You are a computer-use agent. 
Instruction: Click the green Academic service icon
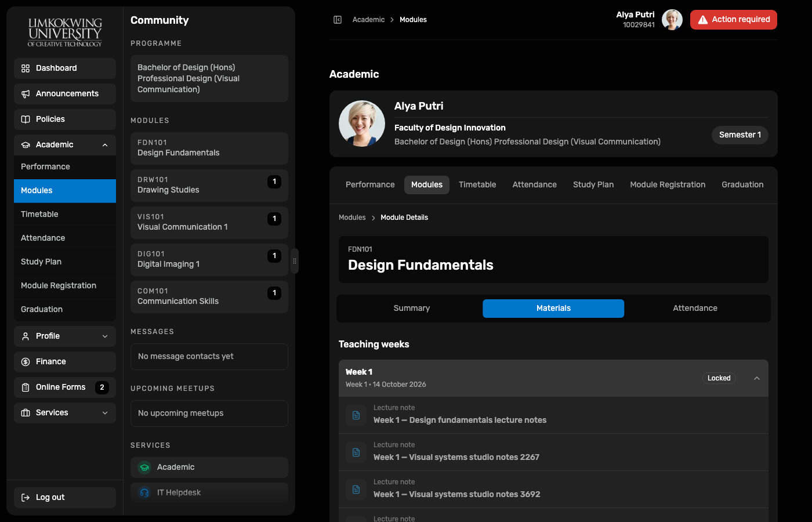pyautogui.click(x=144, y=467)
